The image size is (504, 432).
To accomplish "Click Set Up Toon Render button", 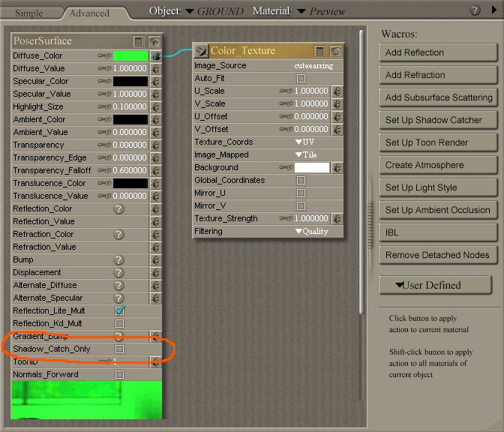I will (438, 142).
